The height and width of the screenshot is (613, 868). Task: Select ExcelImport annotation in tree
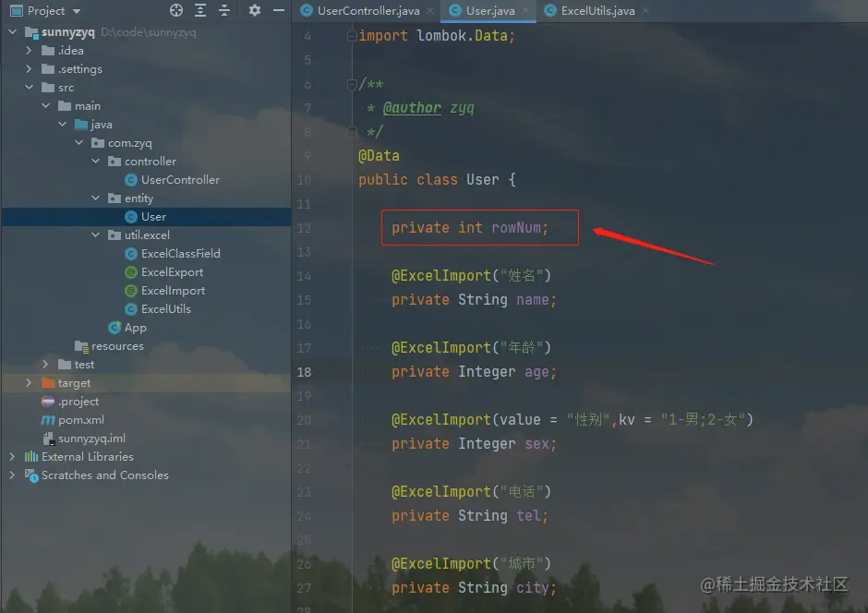(x=173, y=291)
